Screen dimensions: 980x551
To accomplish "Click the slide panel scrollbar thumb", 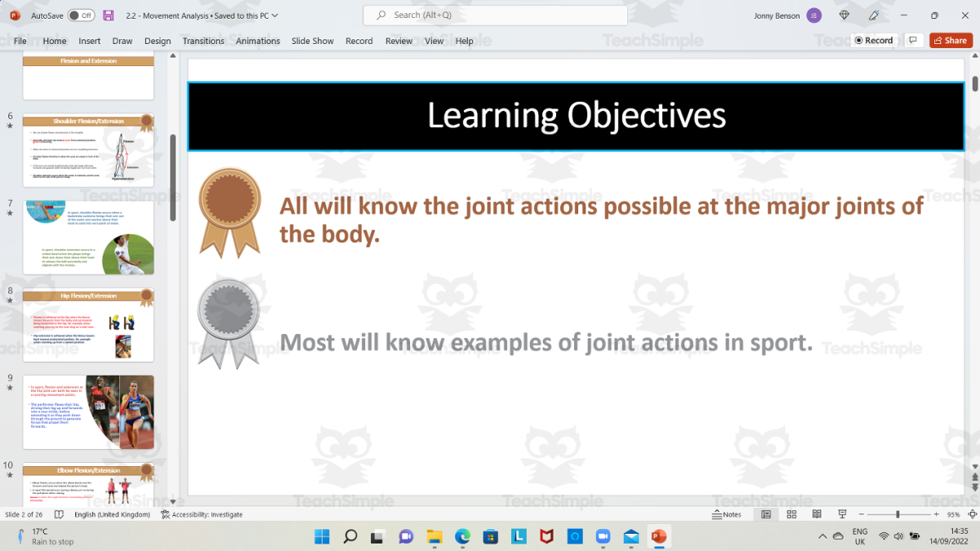I will tap(173, 178).
